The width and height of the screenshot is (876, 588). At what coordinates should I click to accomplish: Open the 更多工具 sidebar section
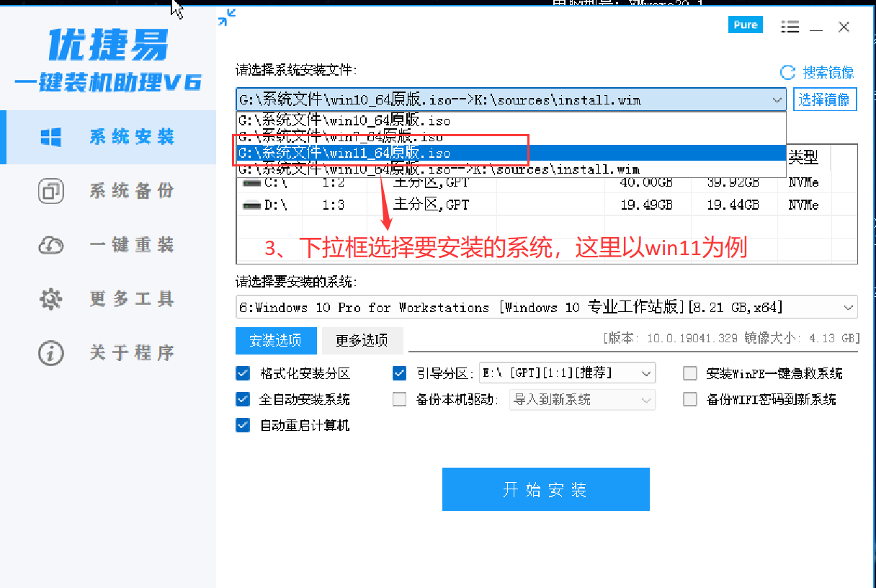pyautogui.click(x=108, y=299)
